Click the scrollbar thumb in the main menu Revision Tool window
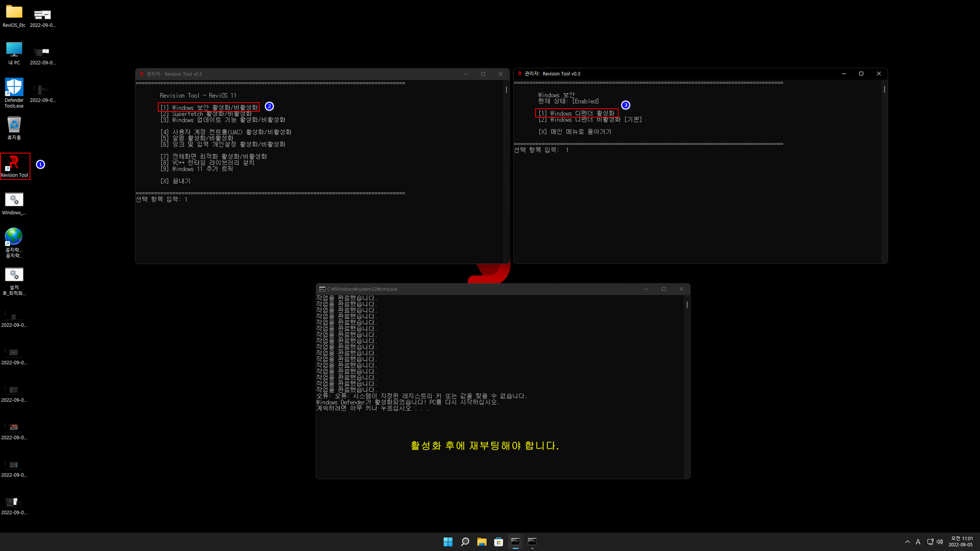This screenshot has width=980, height=551. 506,90
